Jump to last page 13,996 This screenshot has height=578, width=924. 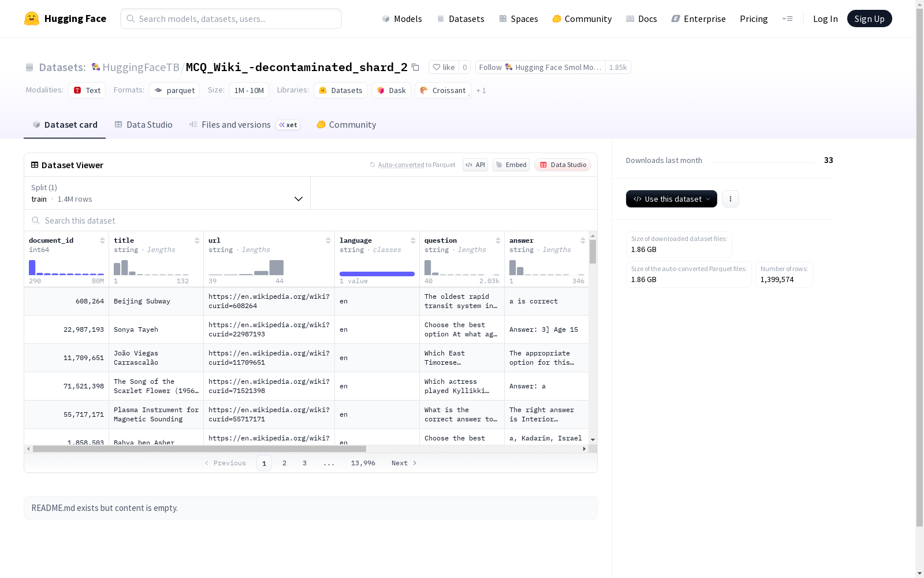click(363, 463)
